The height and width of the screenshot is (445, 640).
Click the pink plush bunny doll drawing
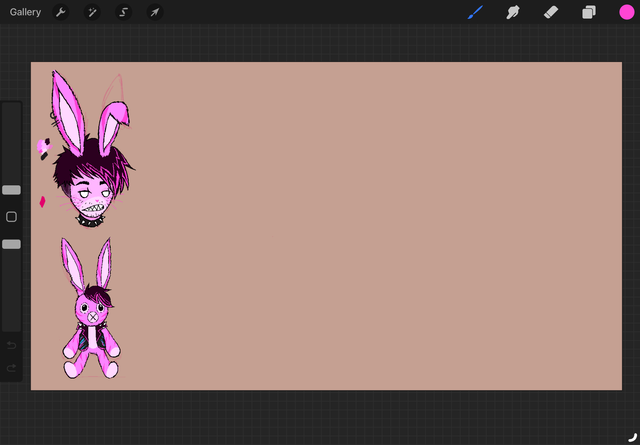(91, 309)
